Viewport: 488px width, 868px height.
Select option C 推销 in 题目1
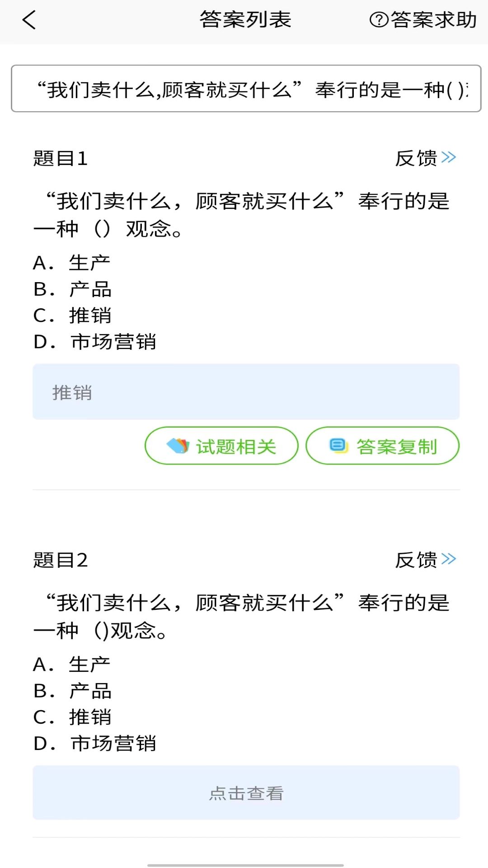(72, 316)
